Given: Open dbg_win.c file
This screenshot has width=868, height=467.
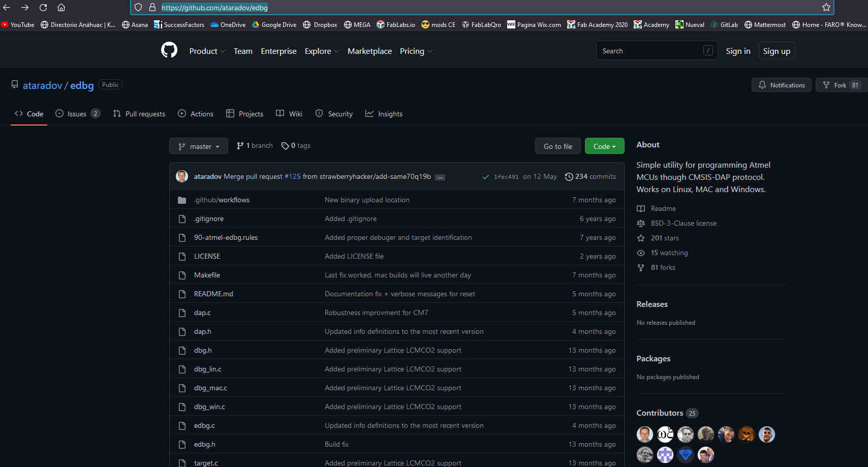Looking at the screenshot, I should (209, 407).
